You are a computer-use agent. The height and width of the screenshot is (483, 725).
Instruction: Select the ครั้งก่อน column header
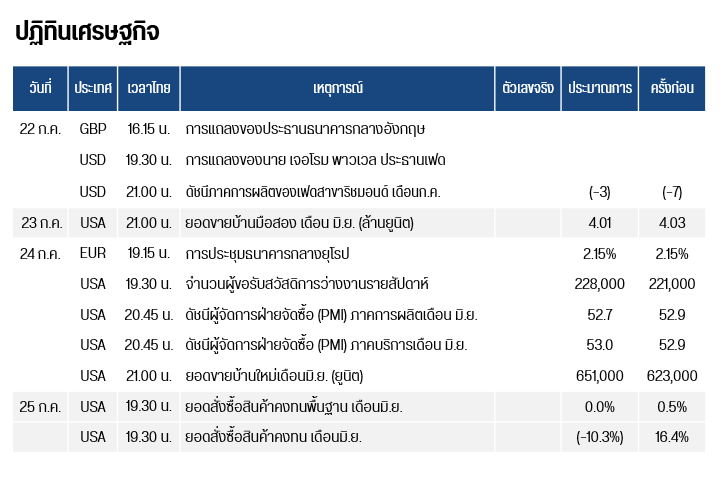point(672,88)
